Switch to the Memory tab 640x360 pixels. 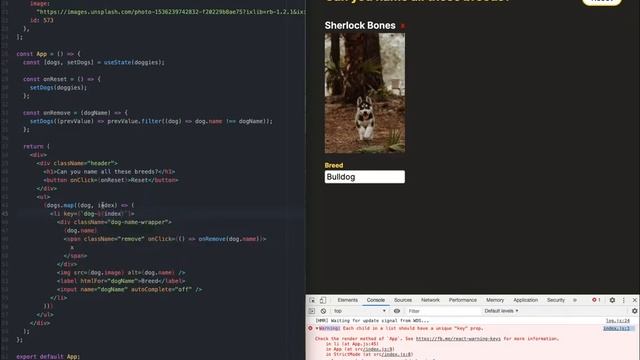pyautogui.click(x=495, y=300)
